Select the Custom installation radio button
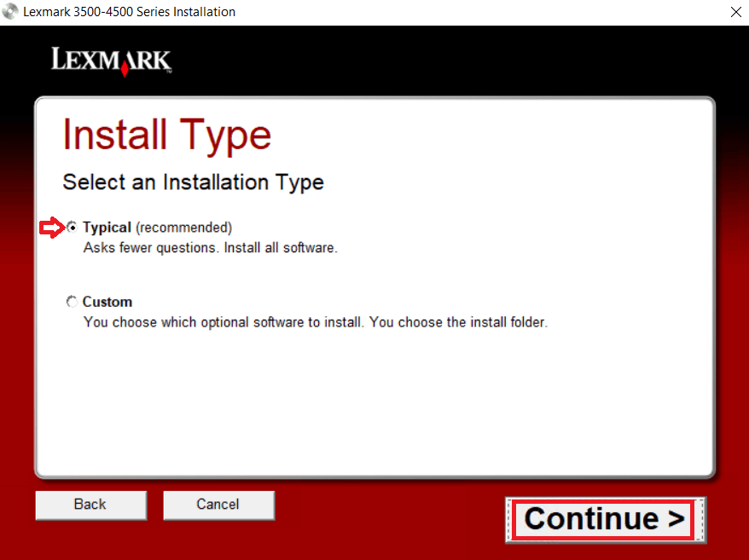The width and height of the screenshot is (749, 560). (73, 302)
